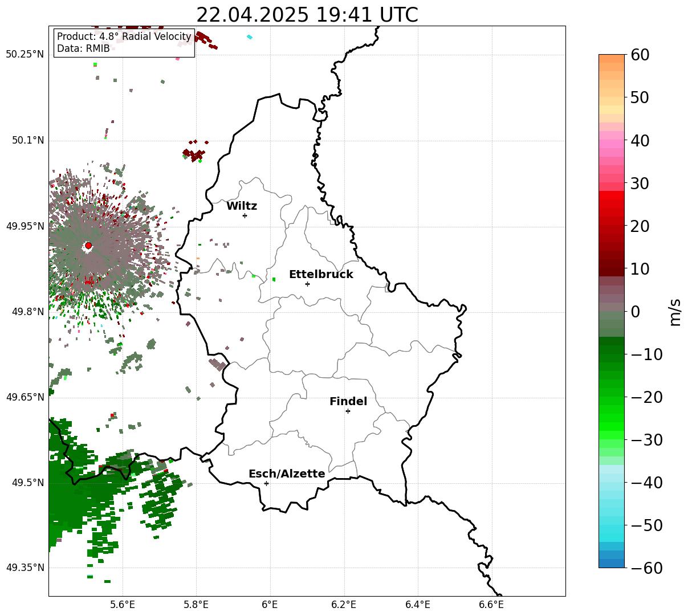Click the cross marker below Wiltz

[x=245, y=215]
